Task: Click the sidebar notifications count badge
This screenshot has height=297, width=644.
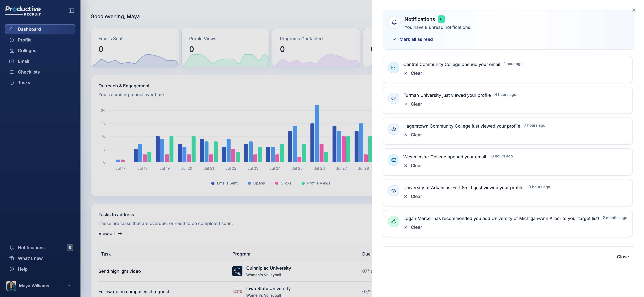Action: [x=70, y=247]
